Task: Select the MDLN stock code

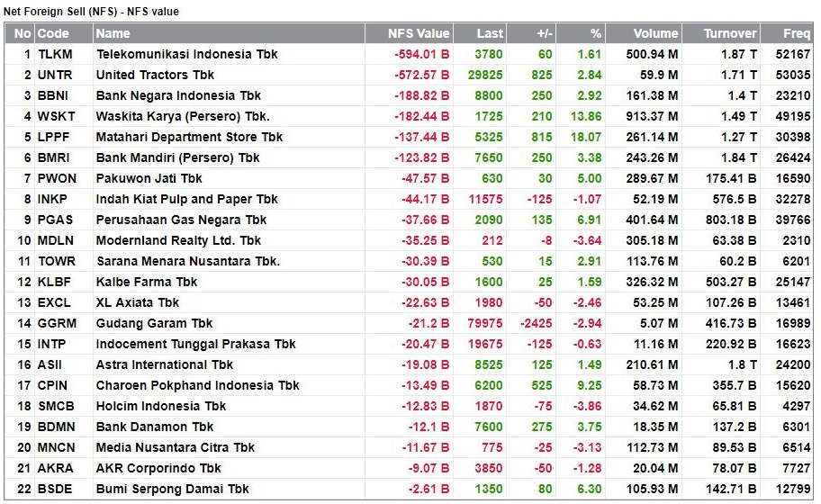Action: click(56, 240)
